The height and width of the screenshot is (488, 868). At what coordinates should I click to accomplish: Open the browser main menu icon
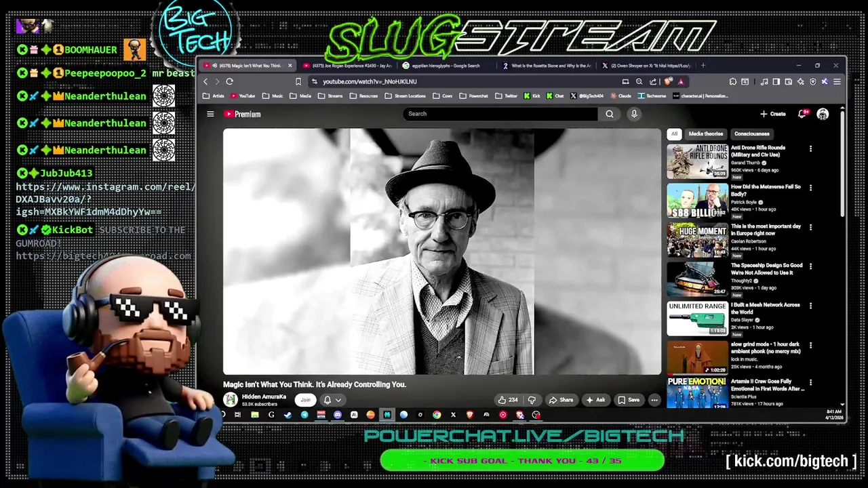click(x=837, y=81)
